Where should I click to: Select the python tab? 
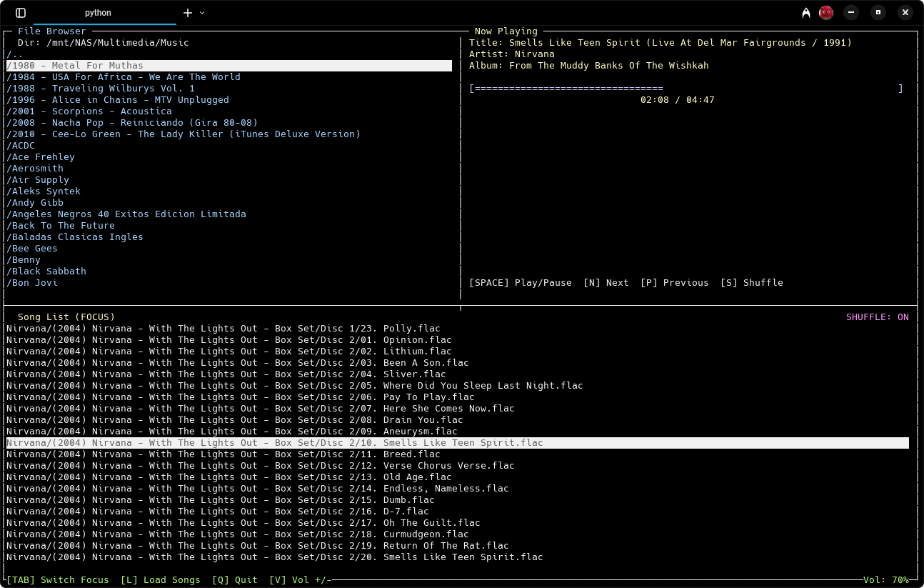coord(98,13)
